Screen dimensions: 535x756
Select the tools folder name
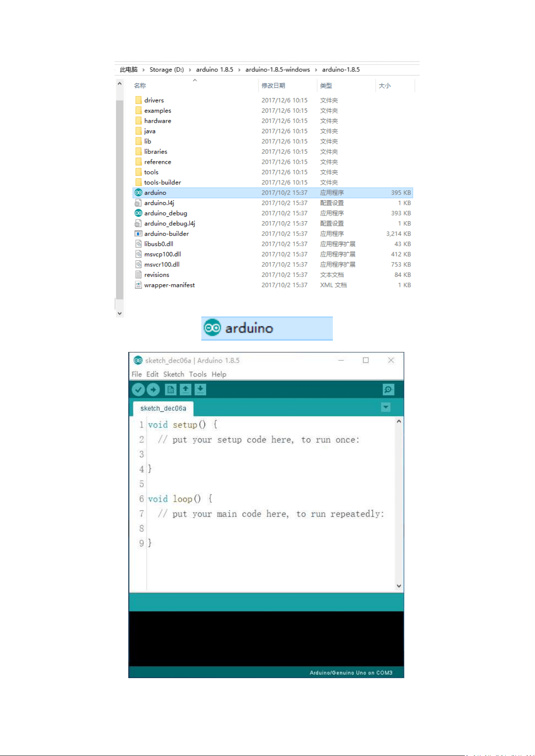click(x=151, y=172)
